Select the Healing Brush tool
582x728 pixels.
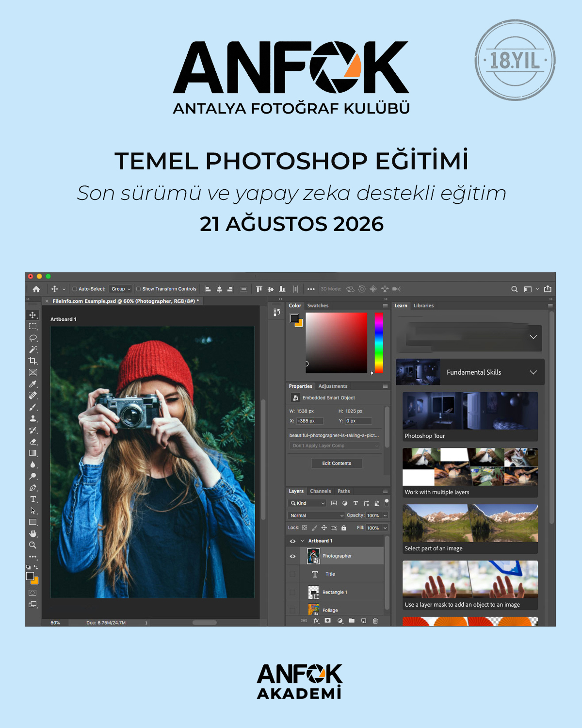tap(32, 396)
